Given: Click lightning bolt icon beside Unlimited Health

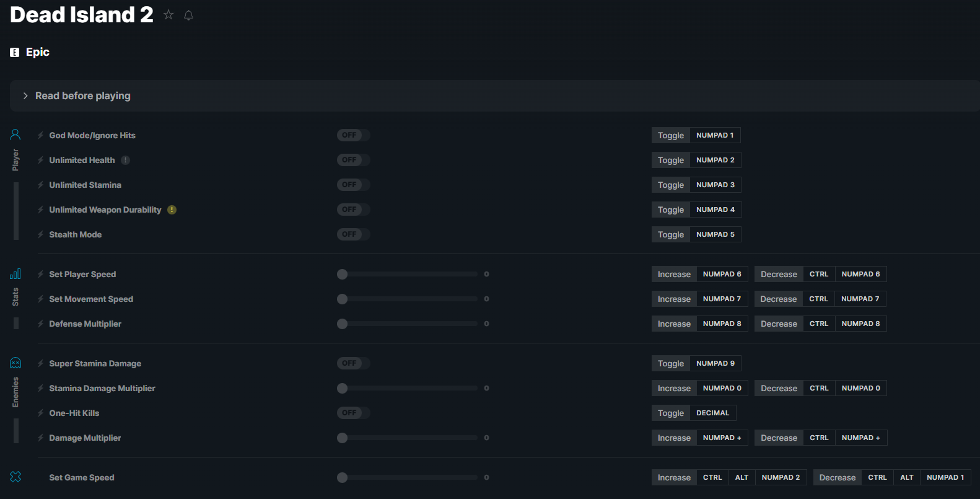Looking at the screenshot, I should click(40, 160).
